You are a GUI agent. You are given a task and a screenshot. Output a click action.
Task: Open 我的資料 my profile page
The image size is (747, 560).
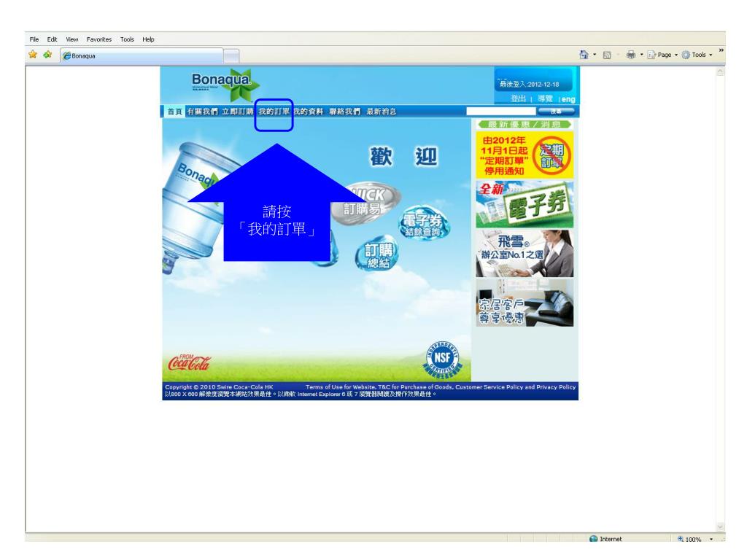pos(308,112)
